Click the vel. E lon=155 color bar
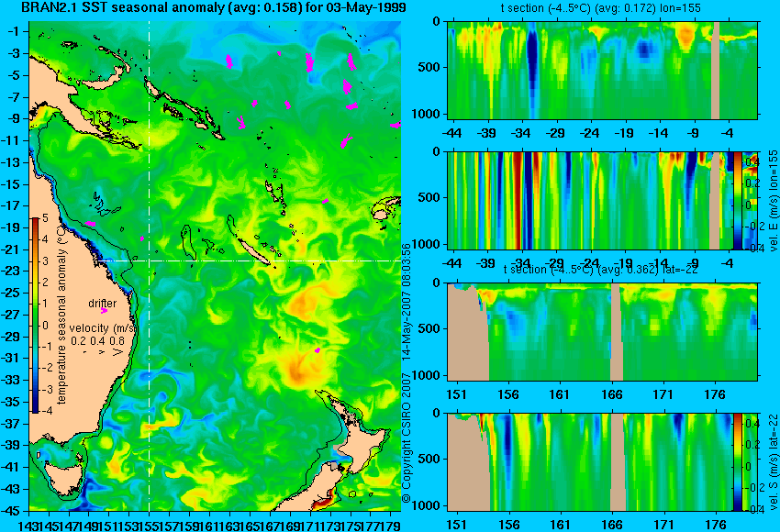780x532 pixels. click(x=738, y=200)
